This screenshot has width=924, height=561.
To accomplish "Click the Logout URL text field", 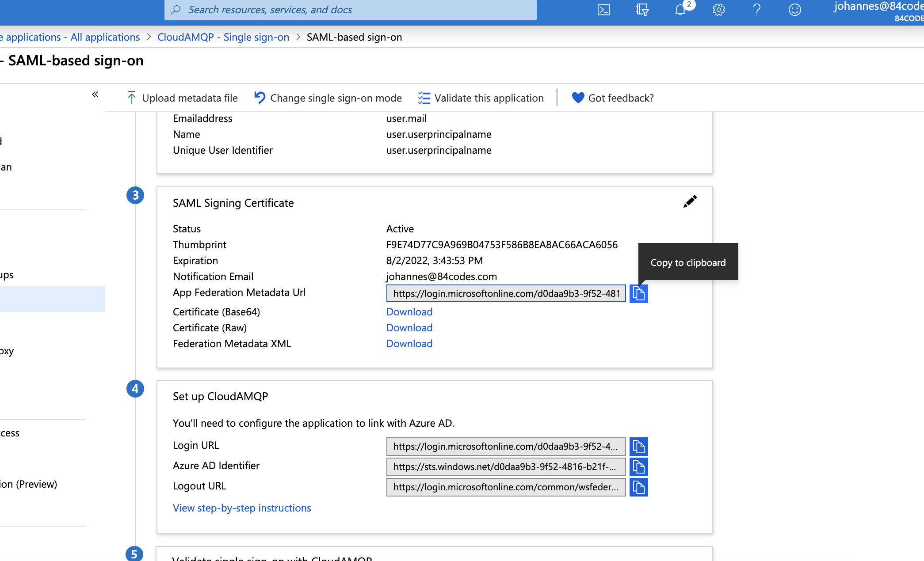I will [x=506, y=487].
